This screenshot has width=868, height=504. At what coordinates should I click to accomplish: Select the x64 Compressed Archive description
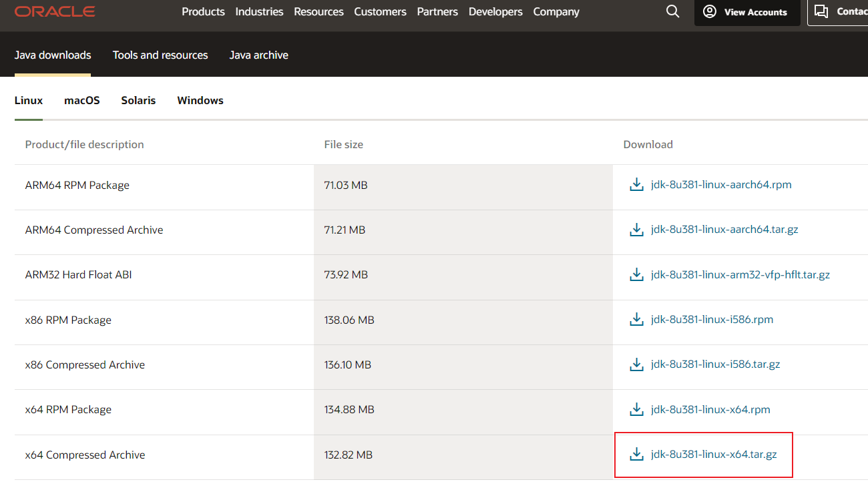point(85,455)
